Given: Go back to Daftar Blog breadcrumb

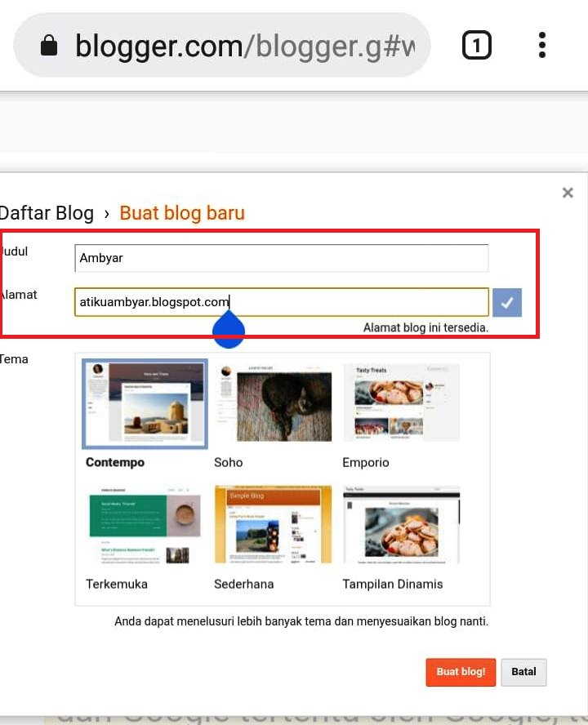Looking at the screenshot, I should 47,213.
